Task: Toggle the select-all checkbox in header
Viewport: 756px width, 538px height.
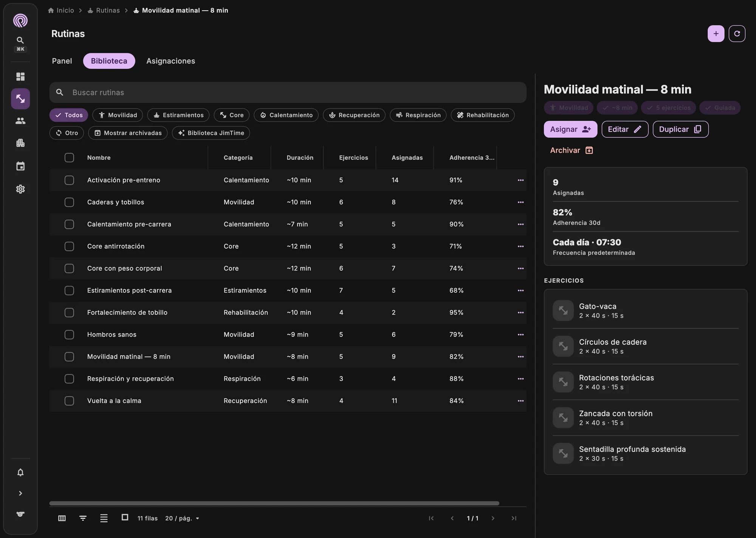Action: [x=69, y=157]
